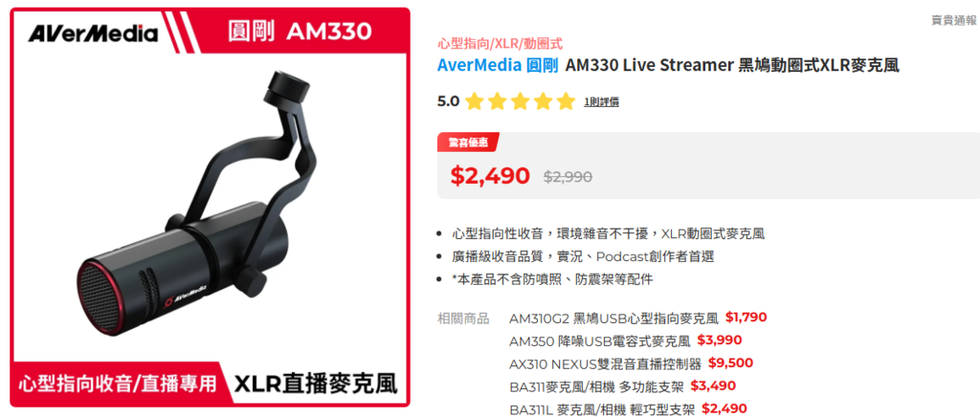Screen dimensions: 980x417
Task: Select related product AX310 NEXUS雙混音直播控制器
Action: (x=632, y=364)
